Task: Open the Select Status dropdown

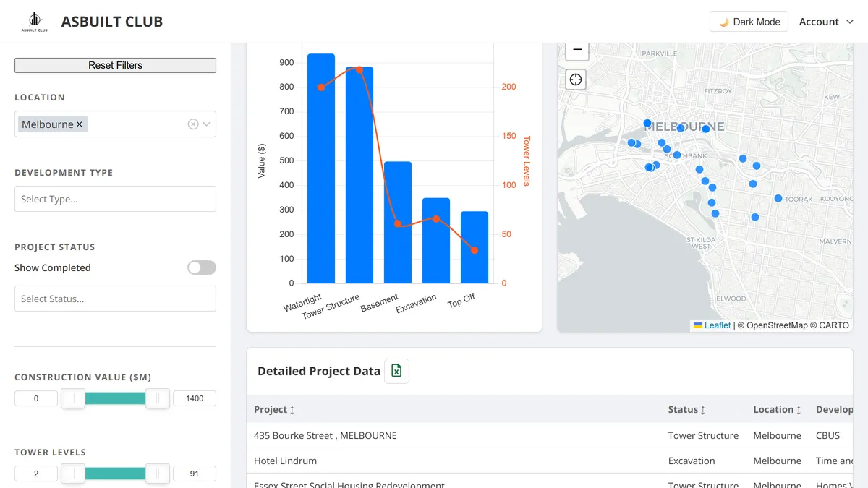Action: click(x=115, y=299)
